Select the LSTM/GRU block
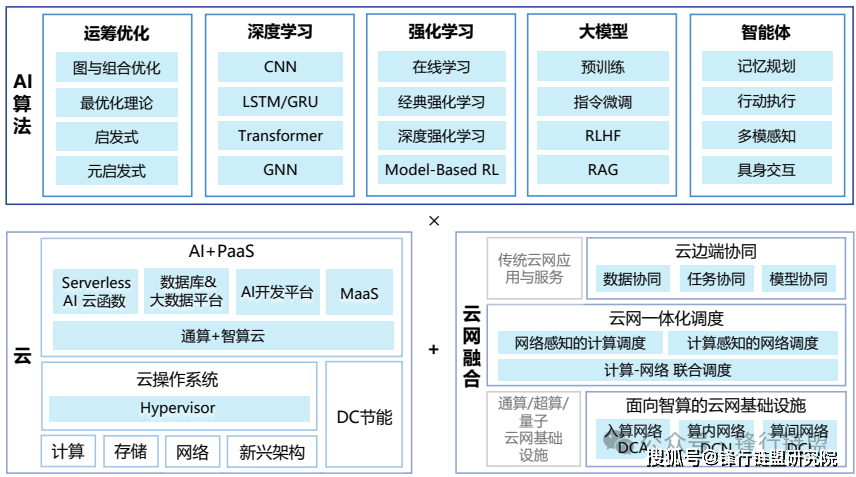Image resolution: width=856 pixels, height=477 pixels. [x=279, y=102]
